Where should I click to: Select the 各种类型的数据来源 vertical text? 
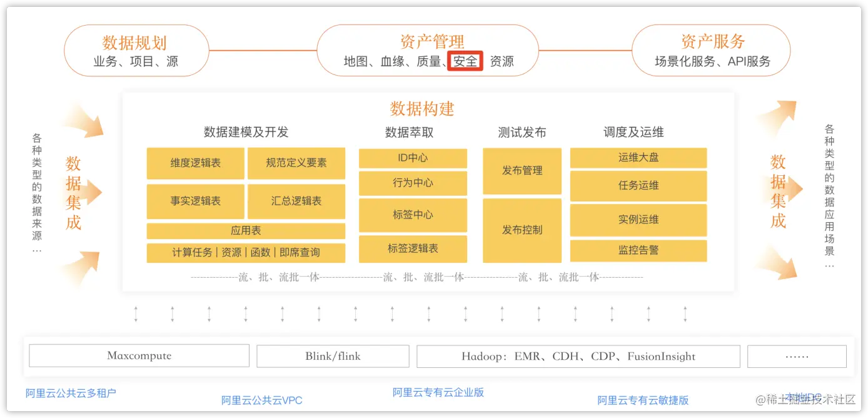pyautogui.click(x=37, y=193)
